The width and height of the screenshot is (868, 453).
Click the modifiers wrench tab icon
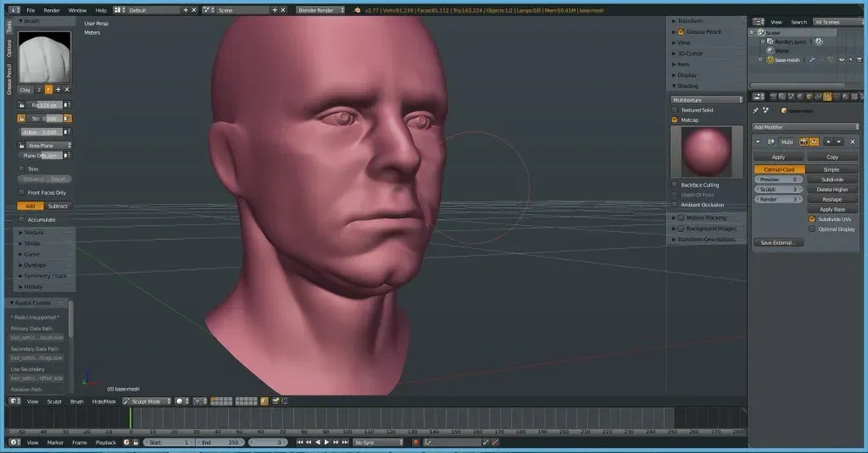pyautogui.click(x=826, y=97)
